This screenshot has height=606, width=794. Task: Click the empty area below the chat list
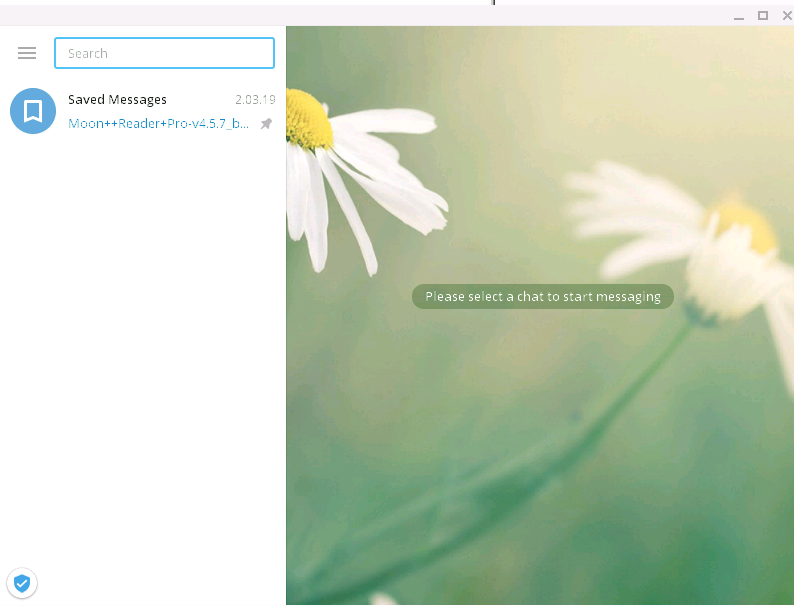pos(143,350)
